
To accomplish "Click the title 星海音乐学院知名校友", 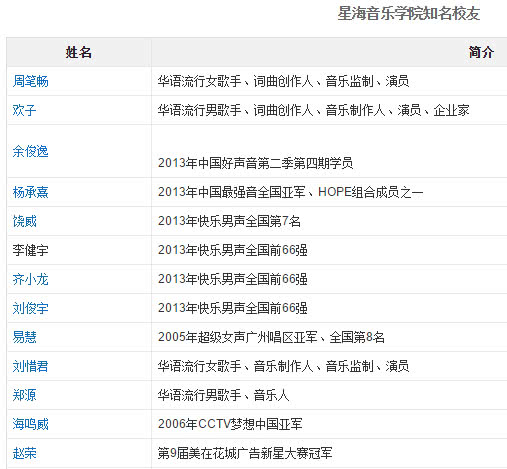I will click(409, 14).
